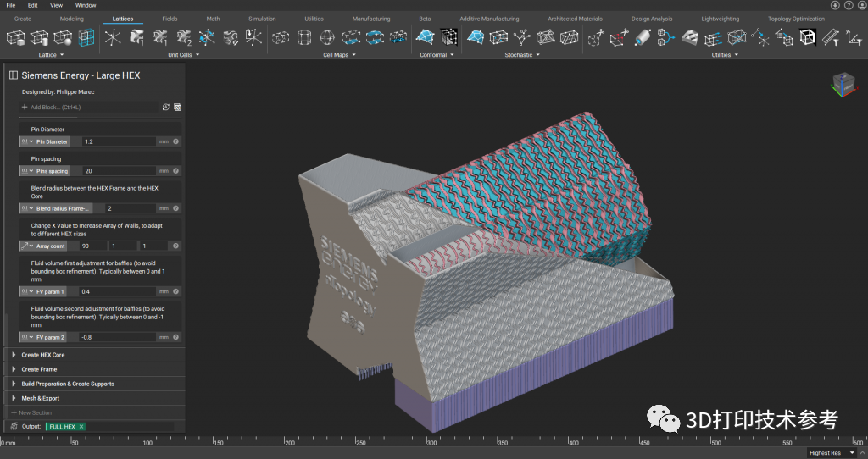Select the cylinder lattice body icon

point(39,37)
